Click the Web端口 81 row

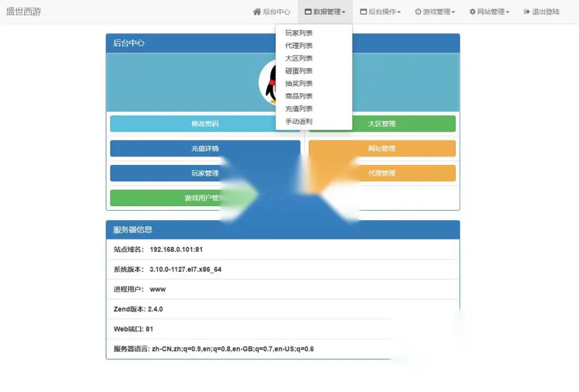(x=283, y=329)
